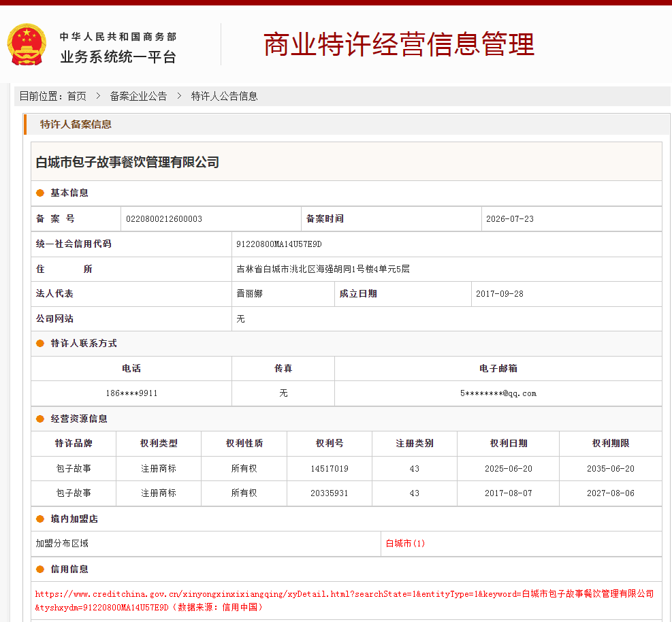Open the creditchina.gov.cn credit information URL

(344, 600)
